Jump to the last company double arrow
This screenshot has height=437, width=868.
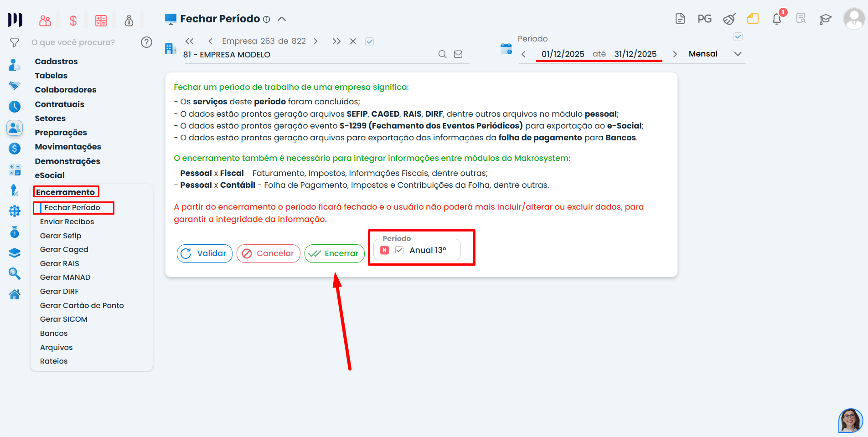[x=336, y=41]
